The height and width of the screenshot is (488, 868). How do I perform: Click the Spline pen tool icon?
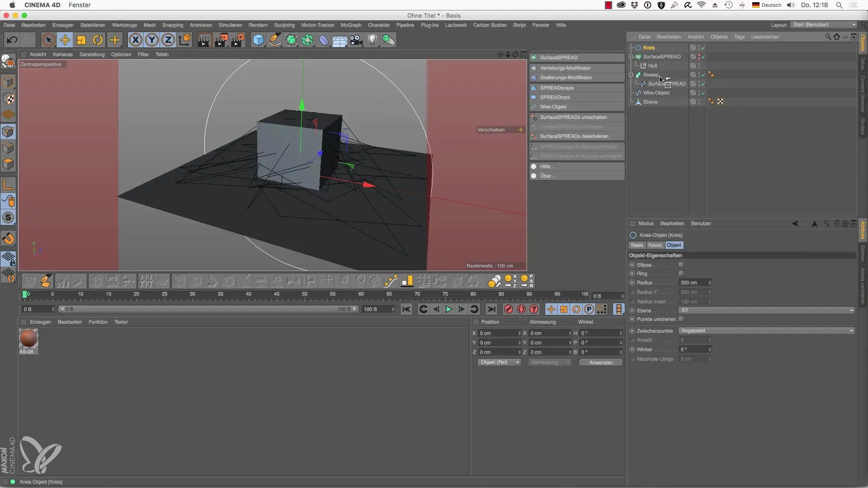pos(275,40)
